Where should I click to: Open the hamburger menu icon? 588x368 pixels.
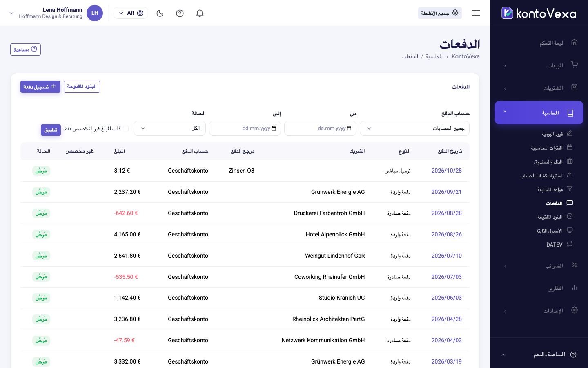(x=476, y=13)
